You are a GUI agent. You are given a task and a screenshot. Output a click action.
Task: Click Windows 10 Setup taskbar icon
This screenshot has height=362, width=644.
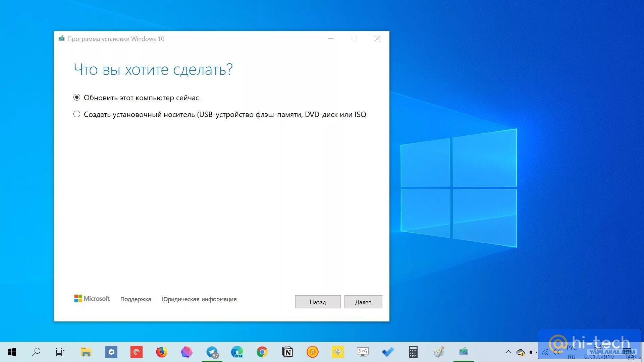[464, 352]
